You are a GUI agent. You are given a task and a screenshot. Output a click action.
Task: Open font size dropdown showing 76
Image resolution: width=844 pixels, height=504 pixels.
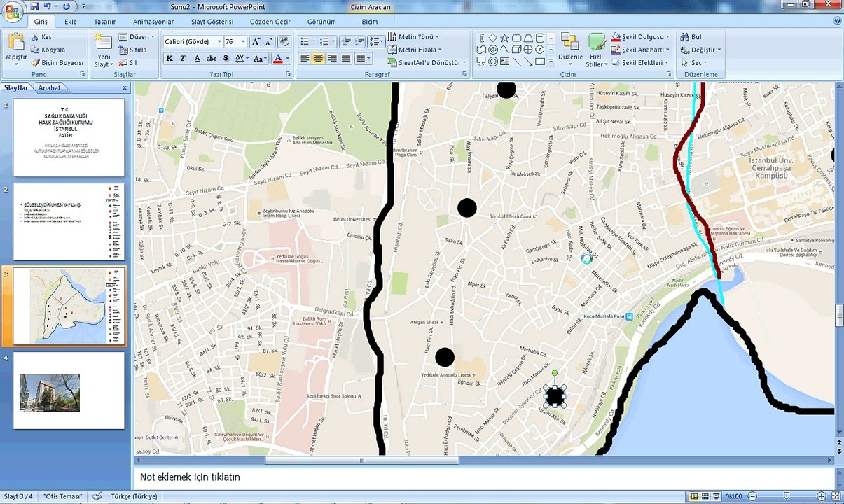tap(242, 42)
